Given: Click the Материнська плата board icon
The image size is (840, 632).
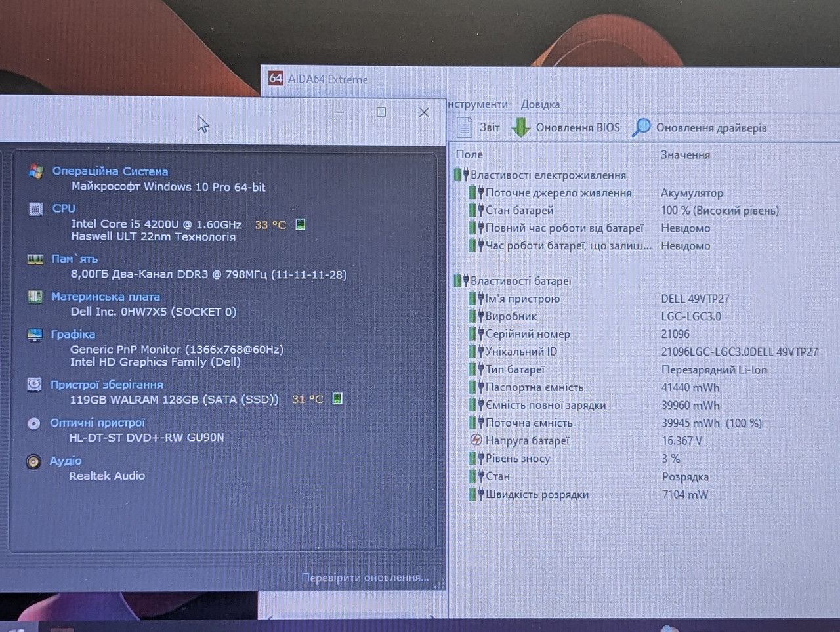Looking at the screenshot, I should [x=35, y=297].
